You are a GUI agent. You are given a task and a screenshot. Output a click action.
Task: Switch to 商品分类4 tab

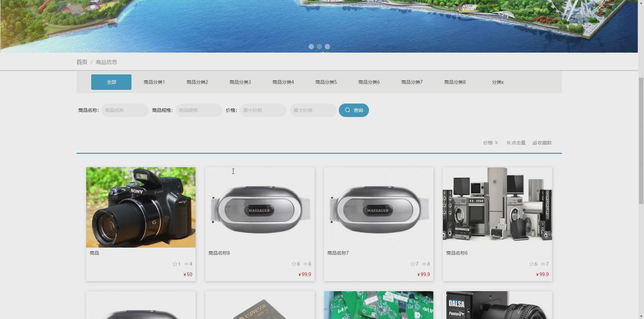(283, 82)
